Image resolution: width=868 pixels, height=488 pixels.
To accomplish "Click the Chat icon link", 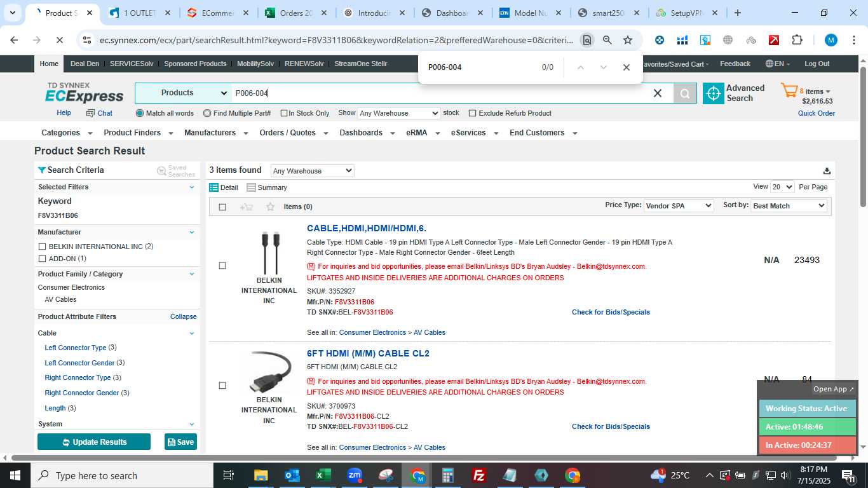I will coord(99,113).
